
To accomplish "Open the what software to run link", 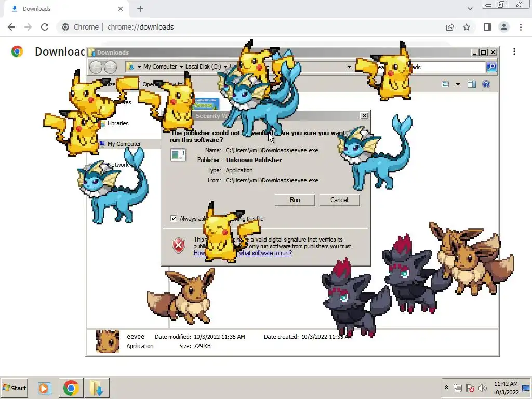I will pos(265,253).
